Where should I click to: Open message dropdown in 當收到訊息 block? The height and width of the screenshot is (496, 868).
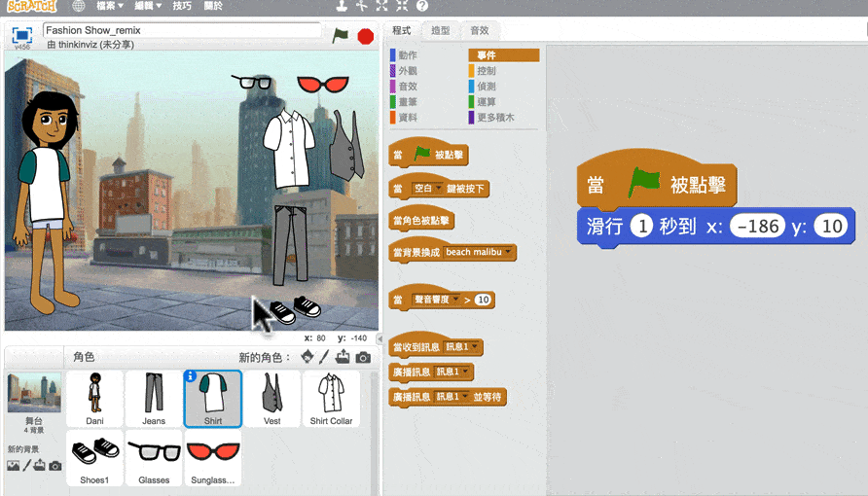pos(461,347)
